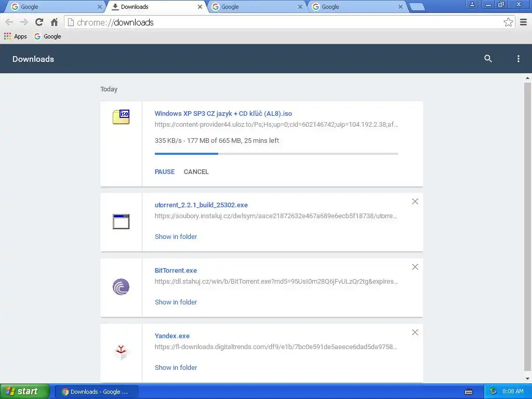Image resolution: width=532 pixels, height=399 pixels.
Task: Click the digitaltrends source URL
Action: pyautogui.click(x=276, y=347)
